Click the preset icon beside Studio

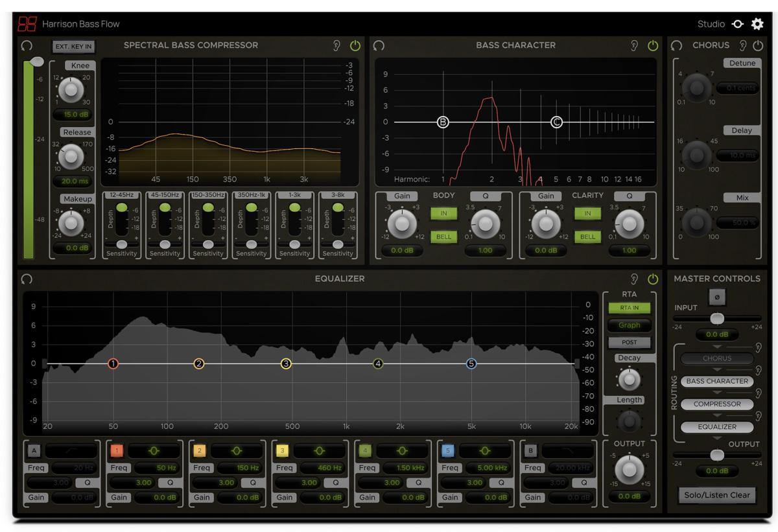[738, 24]
